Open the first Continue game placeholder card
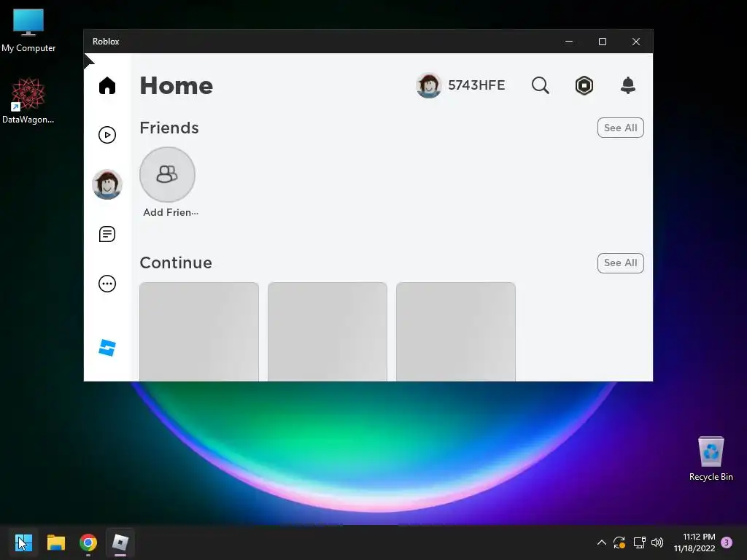Viewport: 747px width, 560px height. (199, 332)
